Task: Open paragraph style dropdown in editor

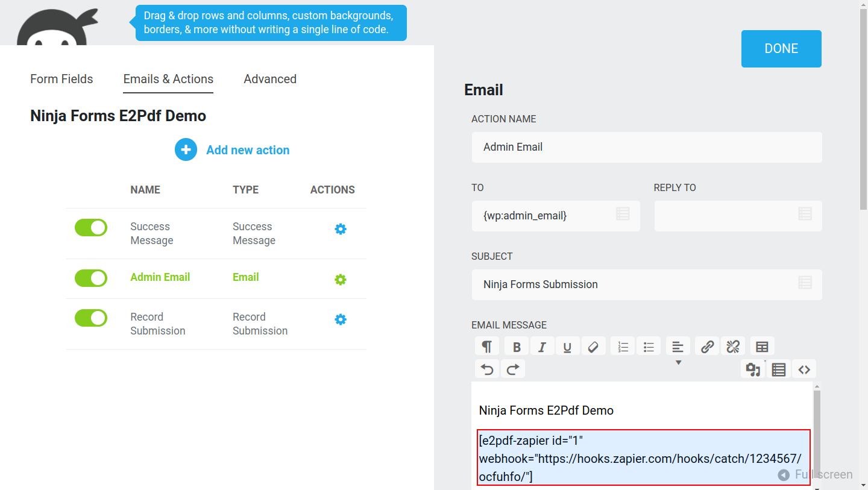Action: [x=486, y=347]
